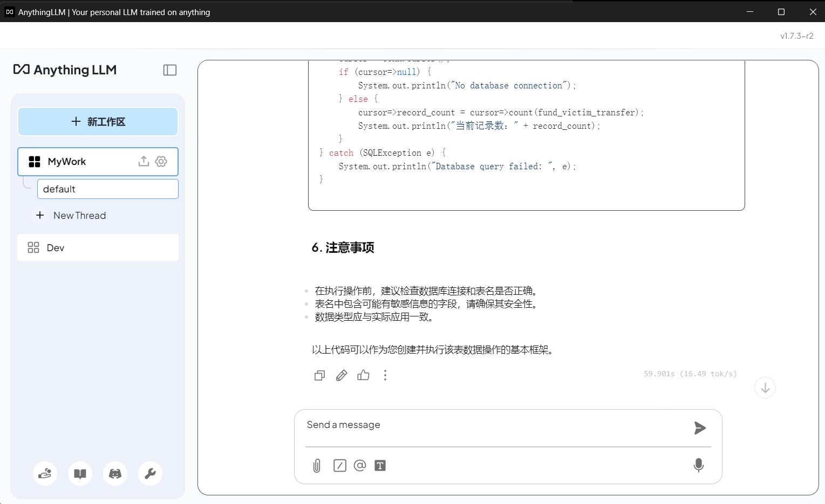Image resolution: width=825 pixels, height=504 pixels.
Task: Create a new workspace with 新工作区 button
Action: click(98, 122)
